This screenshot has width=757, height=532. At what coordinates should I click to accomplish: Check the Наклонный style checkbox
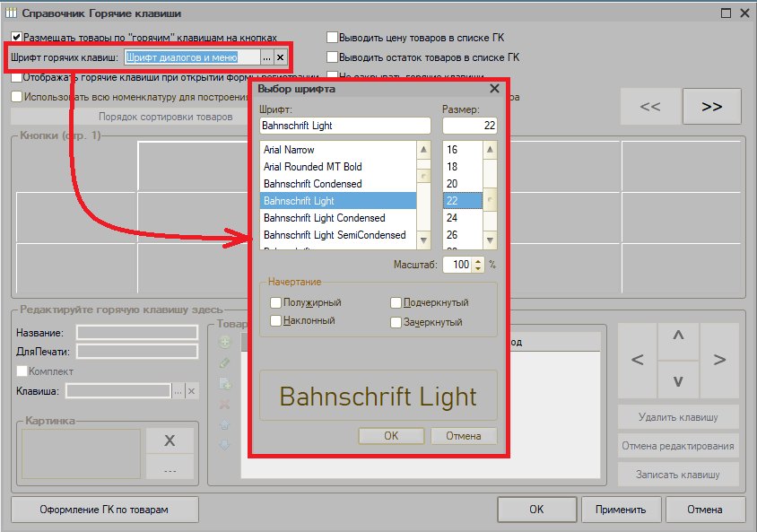[x=275, y=320]
